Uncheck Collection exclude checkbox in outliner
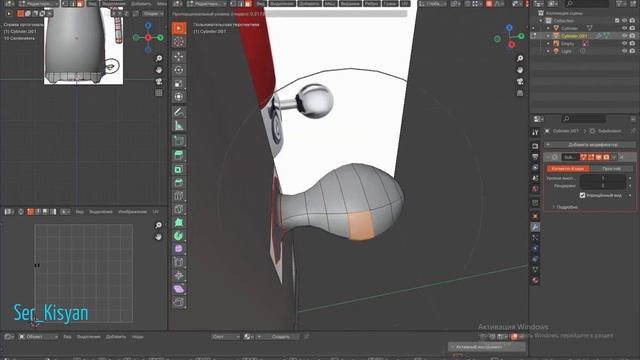The height and width of the screenshot is (360, 640). 617,20
